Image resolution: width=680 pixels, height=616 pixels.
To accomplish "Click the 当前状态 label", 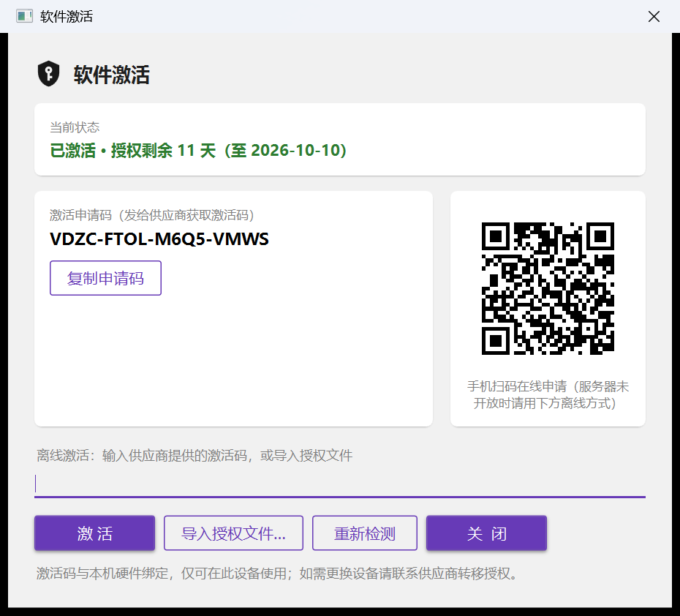I will click(x=75, y=127).
